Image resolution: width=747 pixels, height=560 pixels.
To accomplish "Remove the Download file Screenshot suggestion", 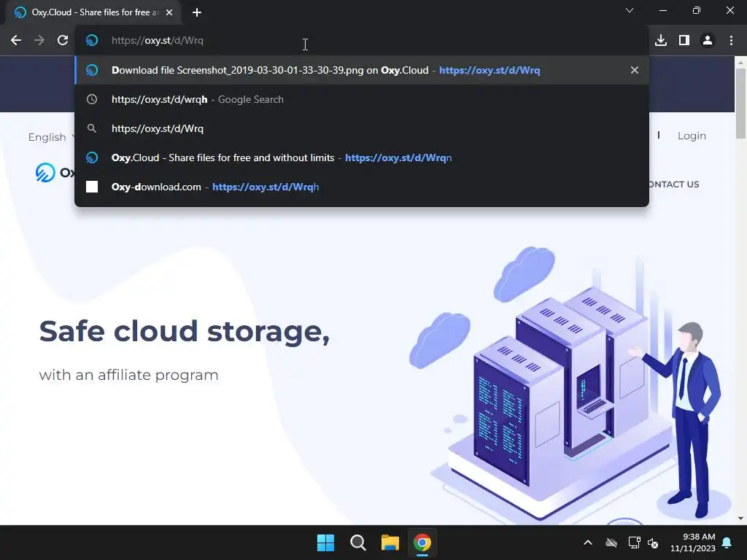I will pyautogui.click(x=635, y=70).
